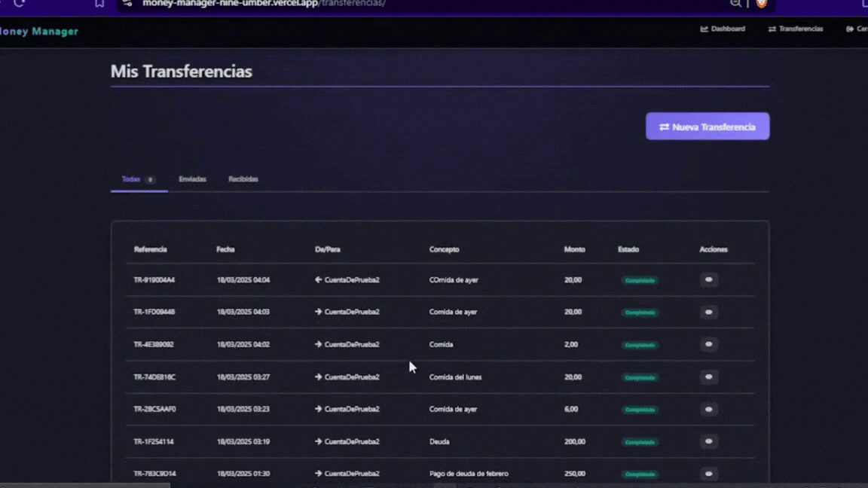The width and height of the screenshot is (868, 488).
Task: Go to Dashboard in the top navigation
Action: pyautogui.click(x=723, y=29)
